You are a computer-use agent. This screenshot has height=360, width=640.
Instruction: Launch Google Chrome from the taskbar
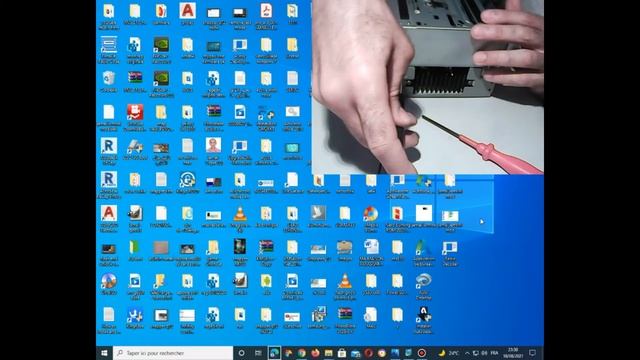coord(302,353)
